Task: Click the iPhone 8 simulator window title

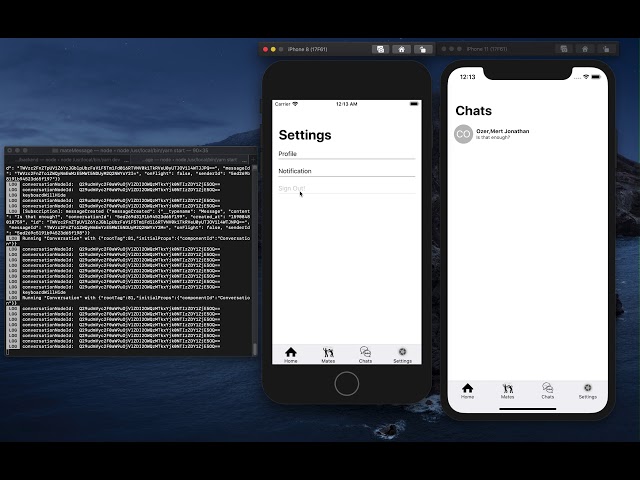Action: tap(307, 49)
